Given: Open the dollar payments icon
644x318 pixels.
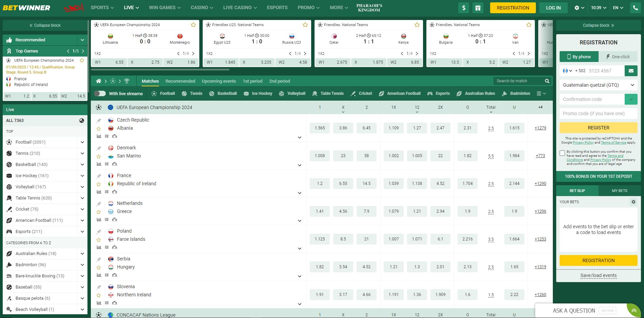Looking at the screenshot, I should (464, 8).
